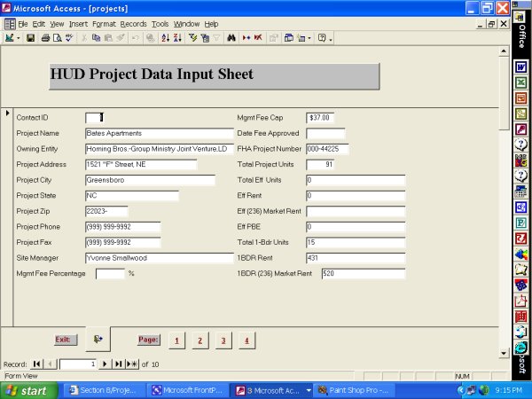Click the Print icon in the toolbar
This screenshot has height=399, width=532.
click(x=44, y=39)
